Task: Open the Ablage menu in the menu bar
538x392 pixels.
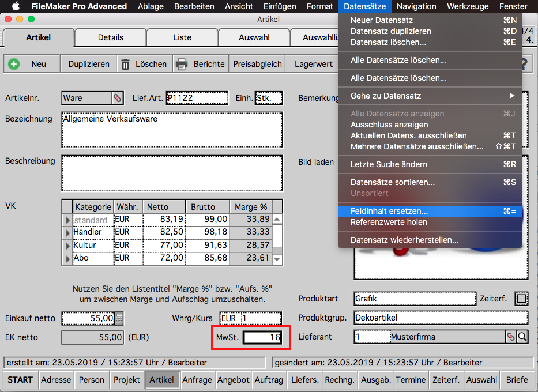Action: click(151, 6)
